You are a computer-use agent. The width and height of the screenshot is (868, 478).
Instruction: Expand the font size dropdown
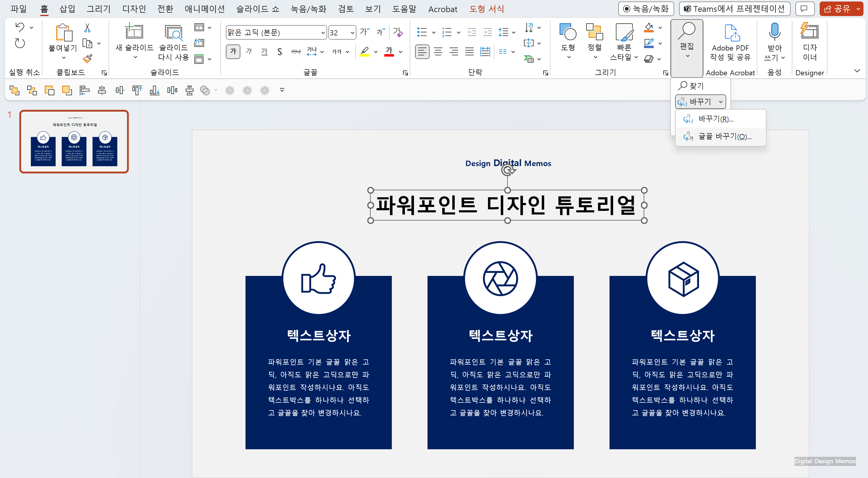pos(352,33)
